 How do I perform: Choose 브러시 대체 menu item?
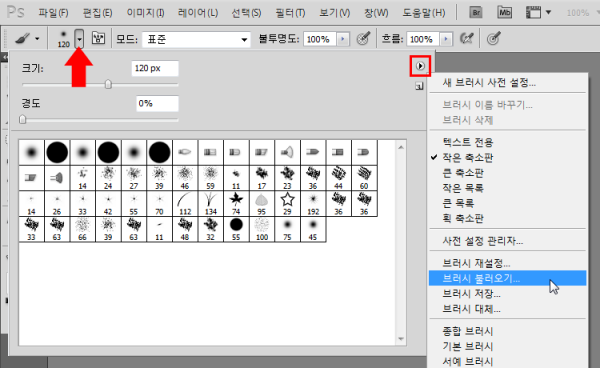(507, 309)
